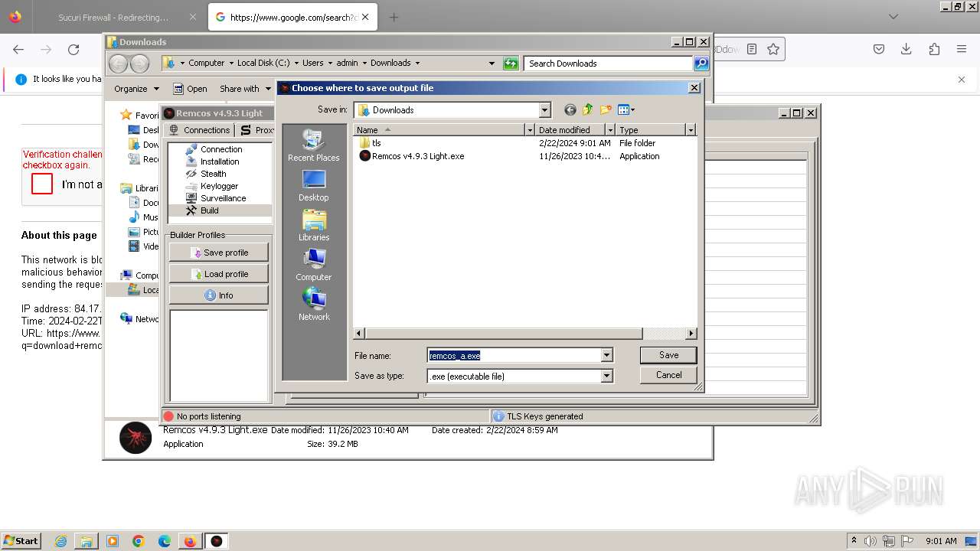
Task: Click Save button in dialog
Action: click(668, 355)
